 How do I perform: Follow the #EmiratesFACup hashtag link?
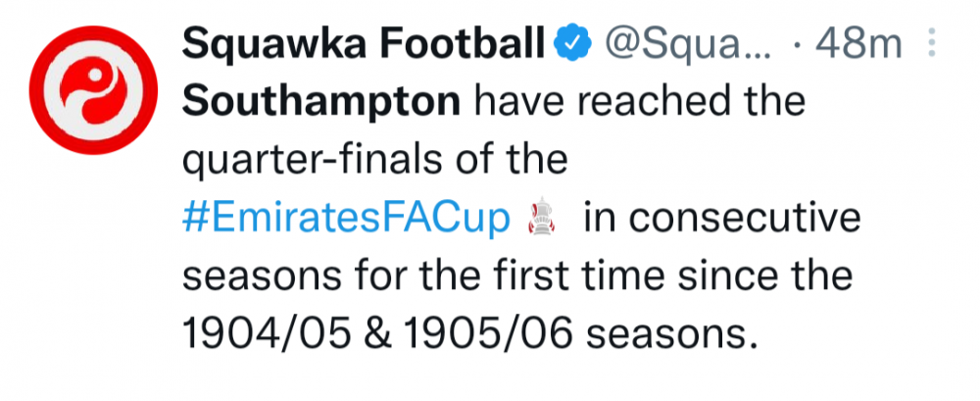[349, 218]
